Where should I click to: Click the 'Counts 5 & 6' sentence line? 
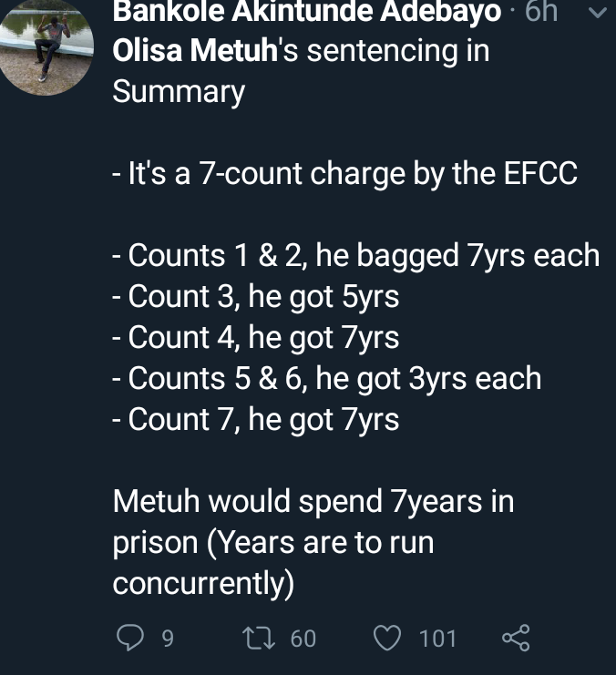327,378
